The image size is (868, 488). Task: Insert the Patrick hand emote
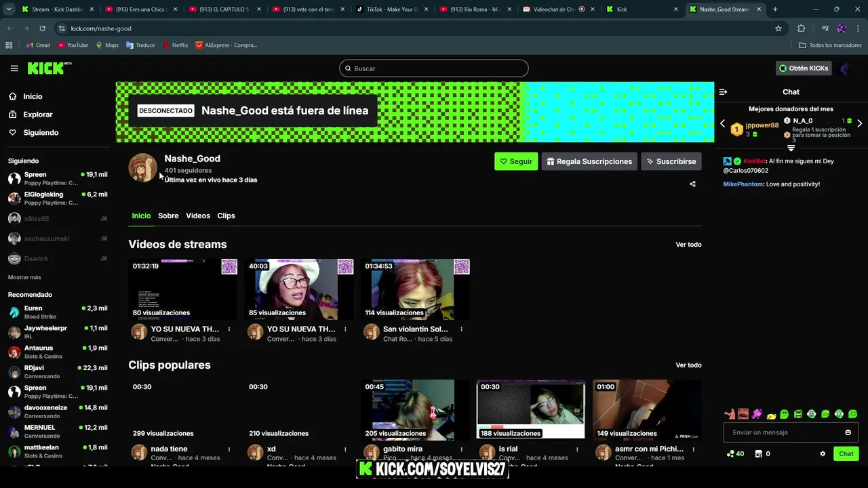click(x=730, y=414)
